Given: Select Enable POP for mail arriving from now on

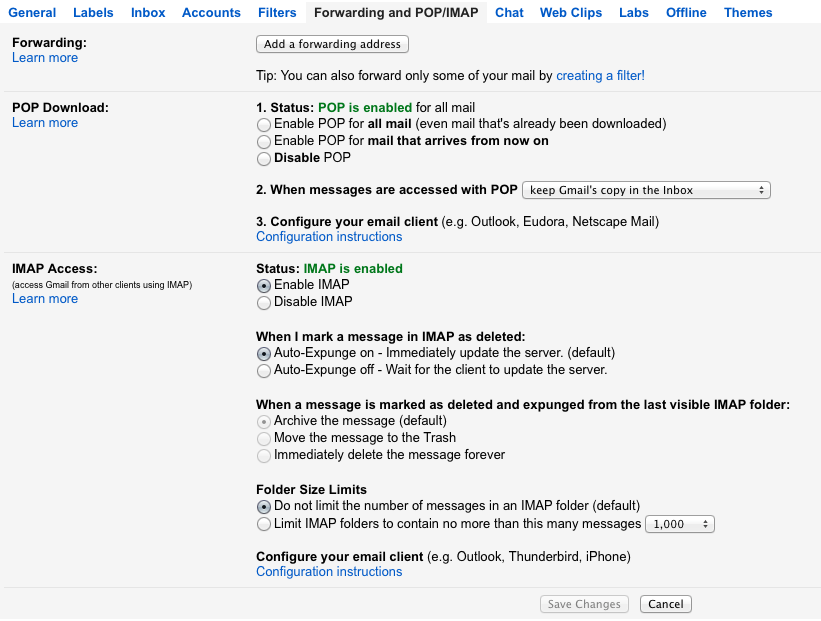Looking at the screenshot, I should [x=264, y=142].
